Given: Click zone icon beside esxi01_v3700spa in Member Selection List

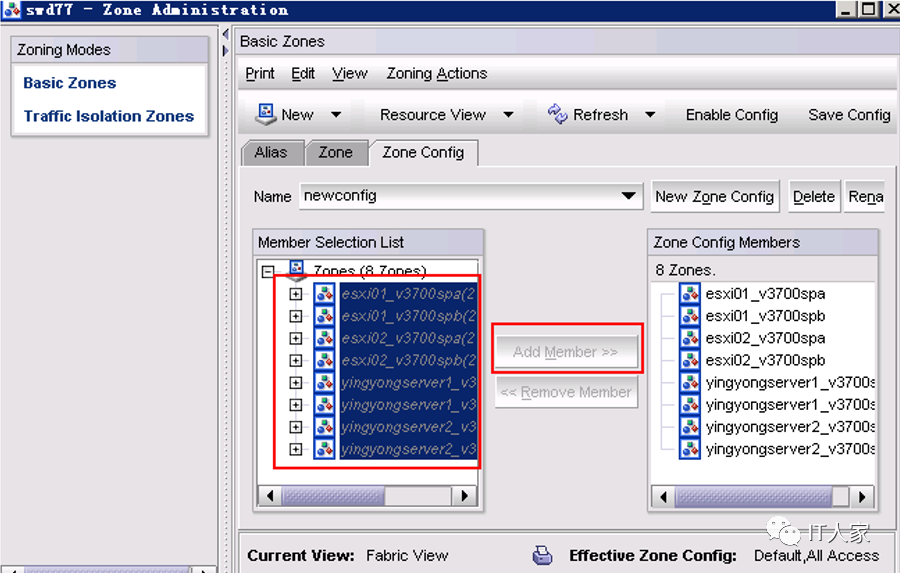Looking at the screenshot, I should (324, 293).
